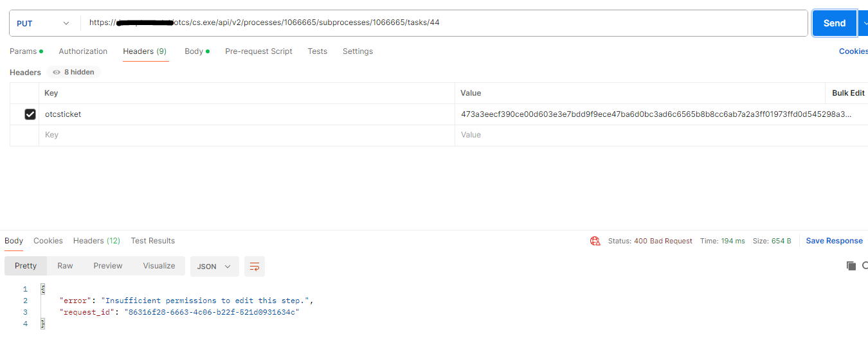Open the response Headers (12) tab
The image size is (868, 350).
point(96,241)
